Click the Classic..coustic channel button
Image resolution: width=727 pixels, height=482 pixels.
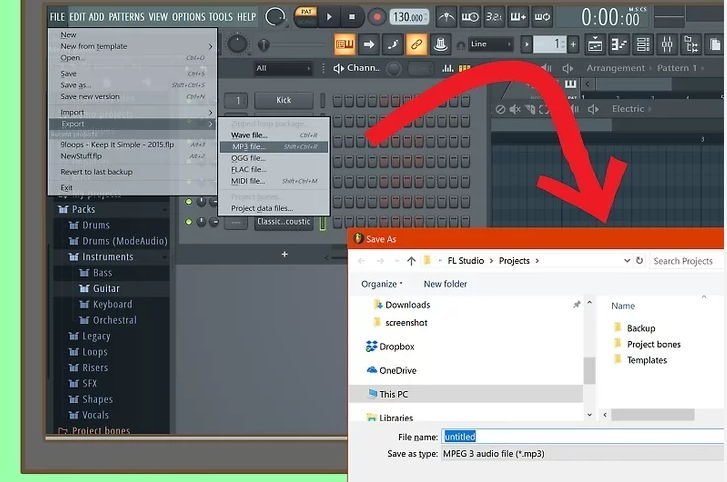click(283, 222)
